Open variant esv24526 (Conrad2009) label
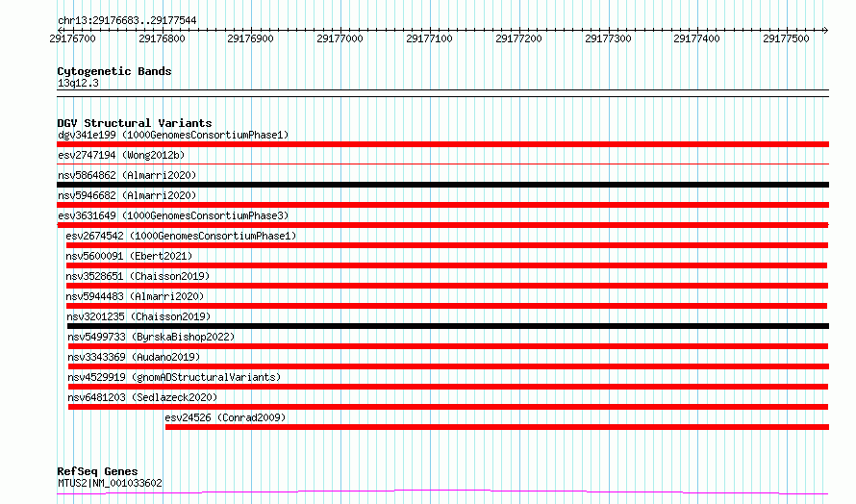 [x=225, y=417]
